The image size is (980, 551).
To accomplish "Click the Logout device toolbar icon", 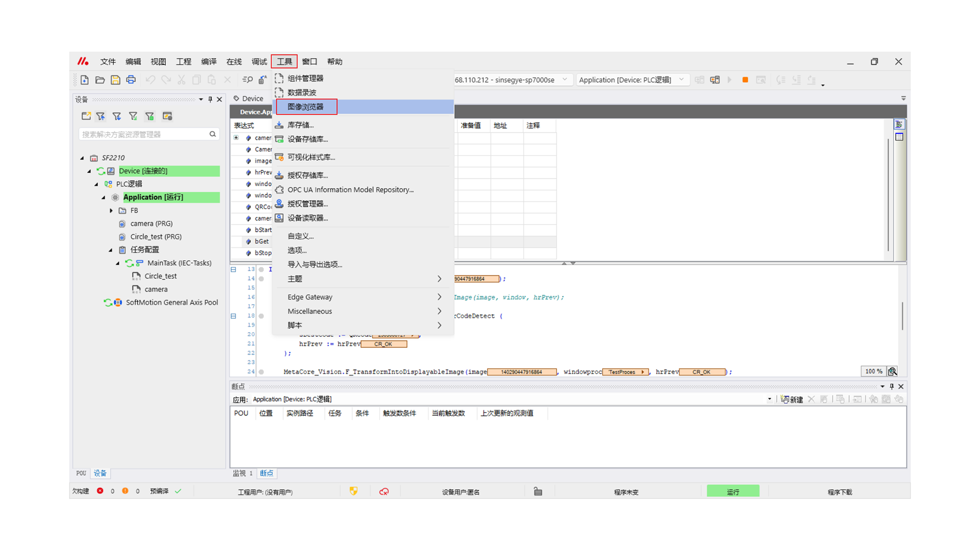I will point(715,80).
